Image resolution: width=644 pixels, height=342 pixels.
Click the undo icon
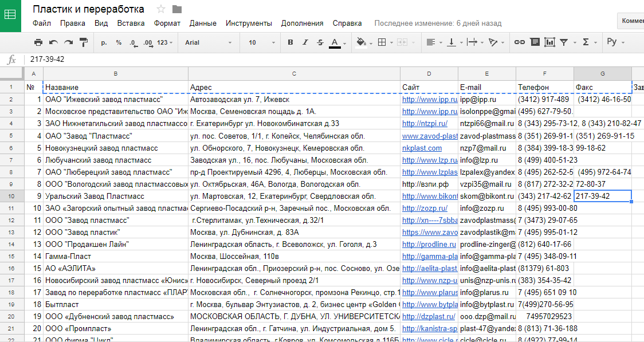click(53, 42)
